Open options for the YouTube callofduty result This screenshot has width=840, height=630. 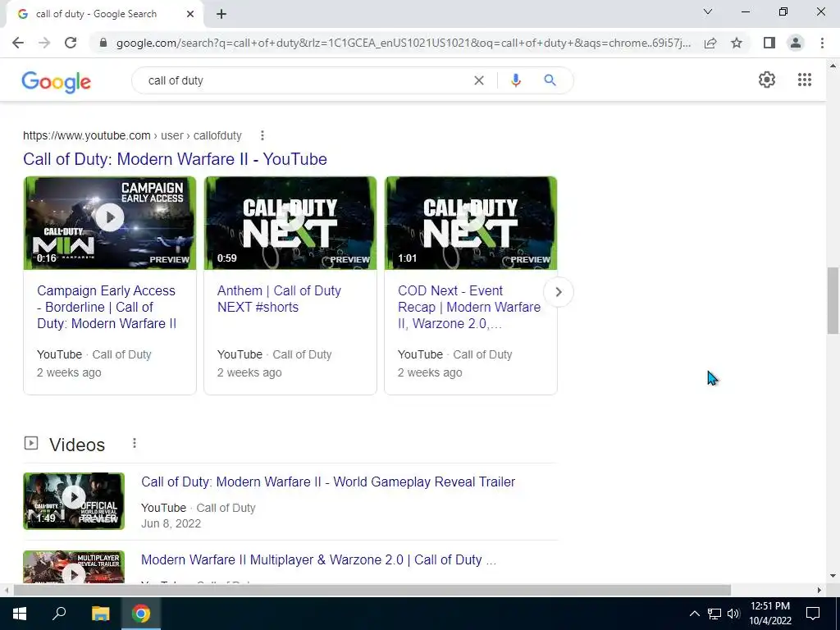(x=262, y=135)
